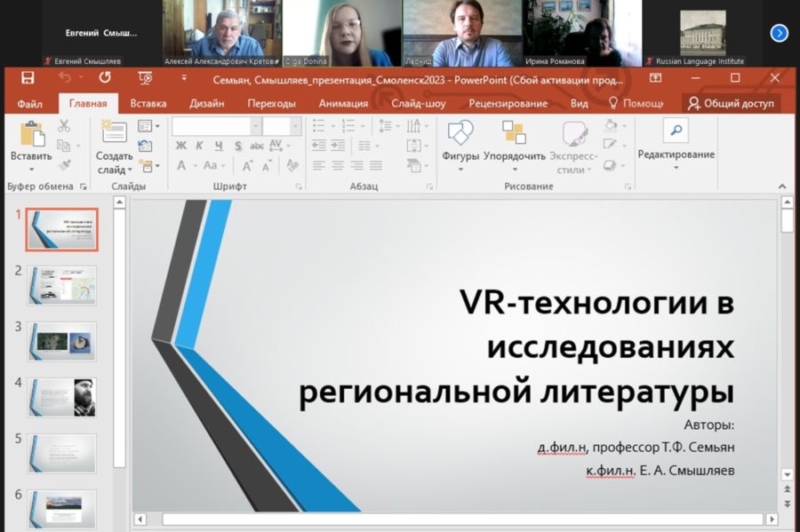Switch to the Вставка tab
Screen dimensions: 800x532
(148, 103)
